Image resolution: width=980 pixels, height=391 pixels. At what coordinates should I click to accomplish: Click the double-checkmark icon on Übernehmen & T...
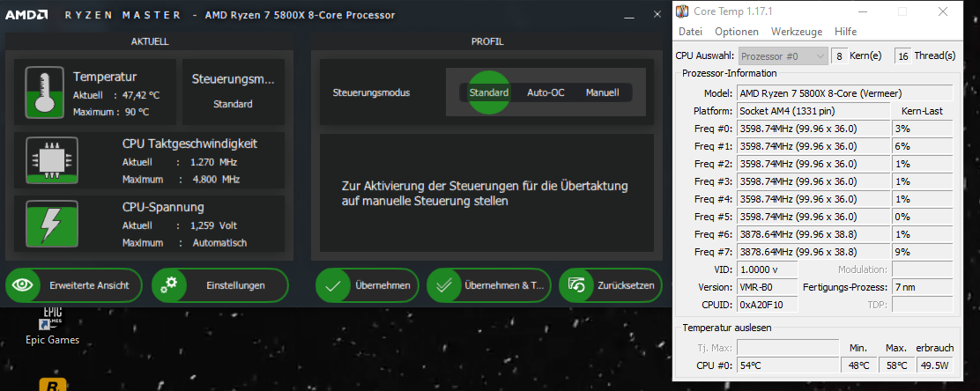pyautogui.click(x=444, y=285)
